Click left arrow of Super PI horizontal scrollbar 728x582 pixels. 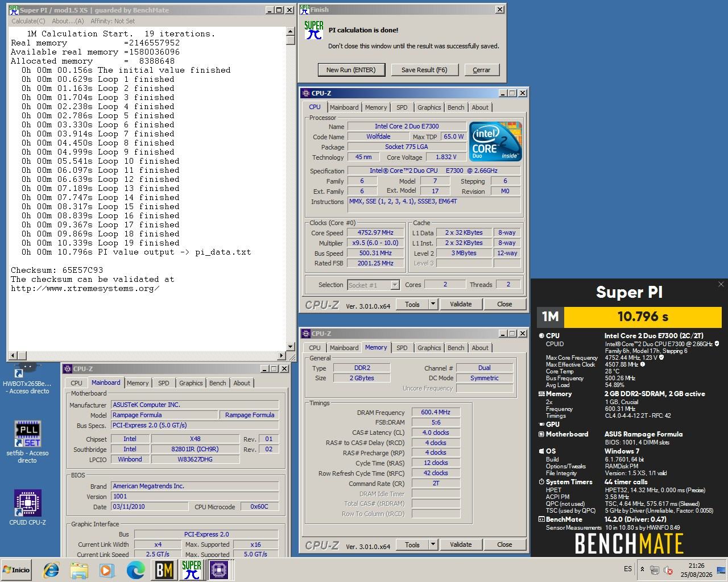click(14, 356)
